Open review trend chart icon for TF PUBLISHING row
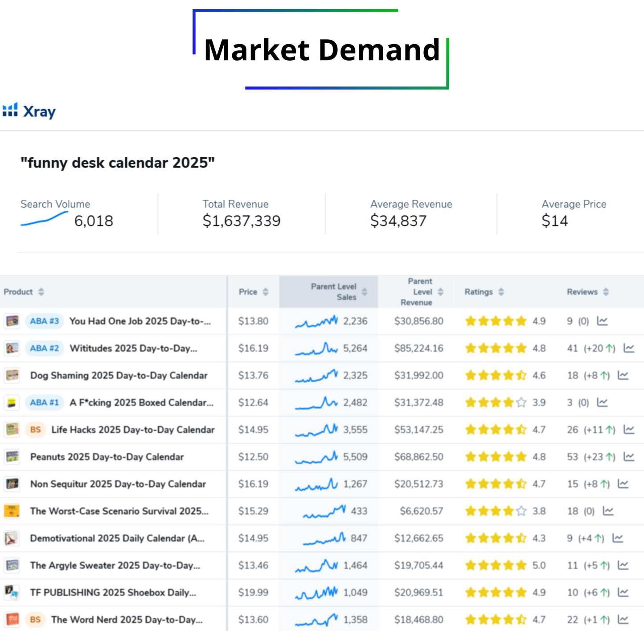644x644 pixels. coord(623,593)
